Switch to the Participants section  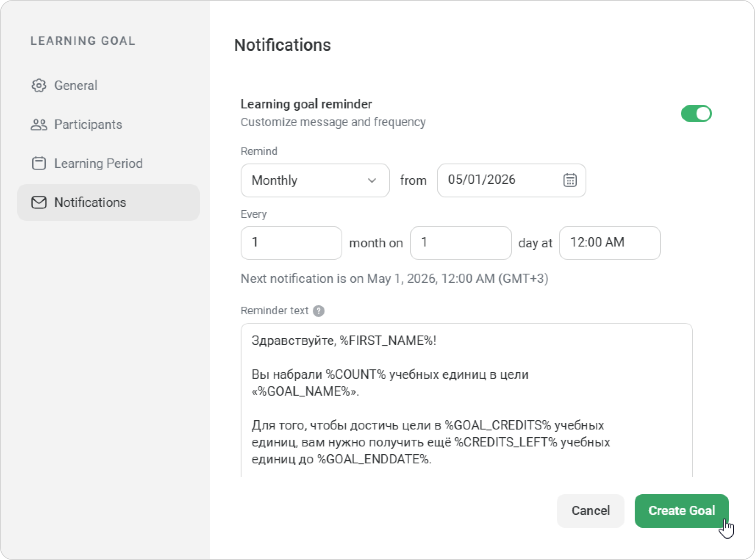pyautogui.click(x=88, y=125)
